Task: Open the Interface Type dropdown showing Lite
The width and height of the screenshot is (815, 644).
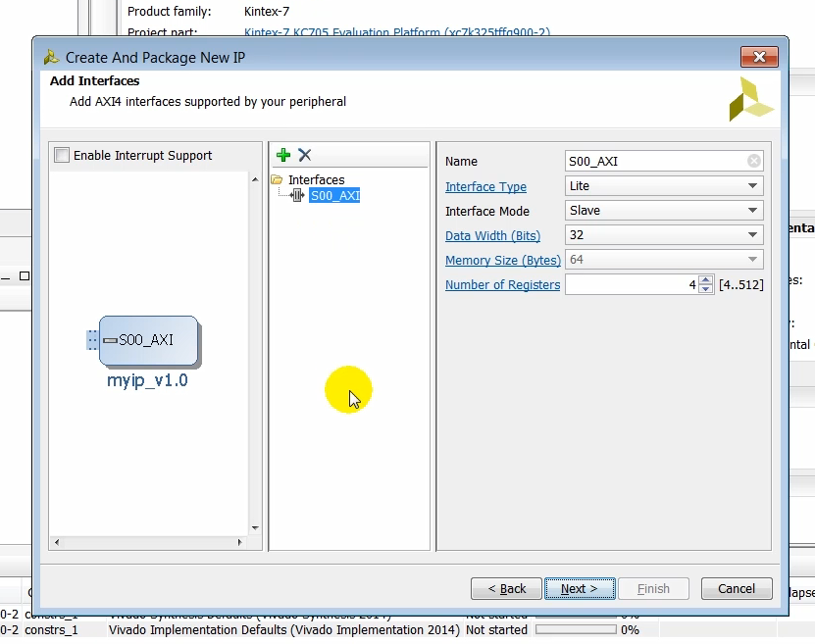Action: [x=751, y=185]
